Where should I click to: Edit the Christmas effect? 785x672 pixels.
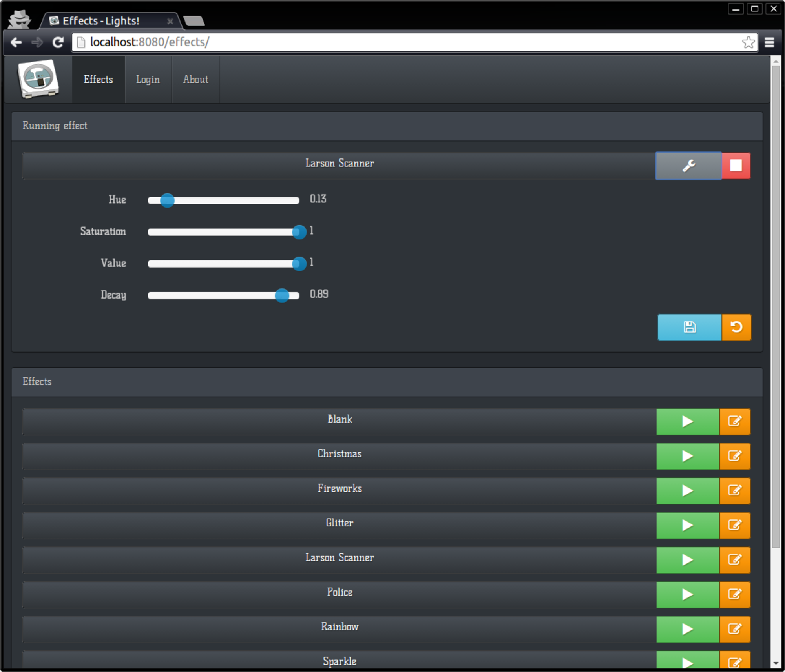[x=735, y=456]
